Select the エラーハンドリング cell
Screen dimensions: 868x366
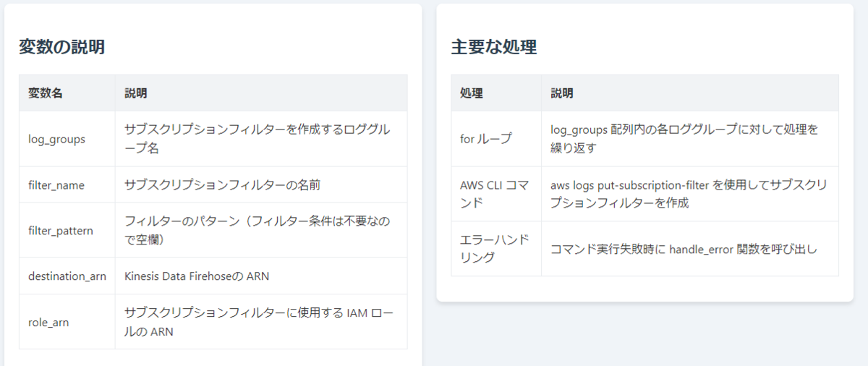pyautogui.click(x=495, y=249)
